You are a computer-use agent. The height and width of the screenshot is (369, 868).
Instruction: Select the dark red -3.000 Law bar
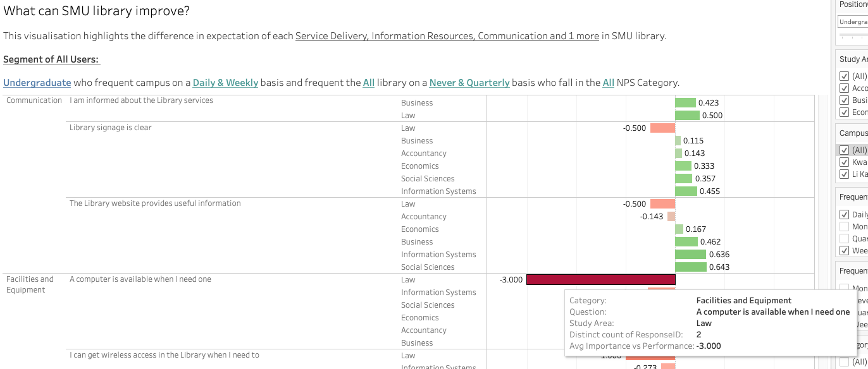pyautogui.click(x=601, y=280)
